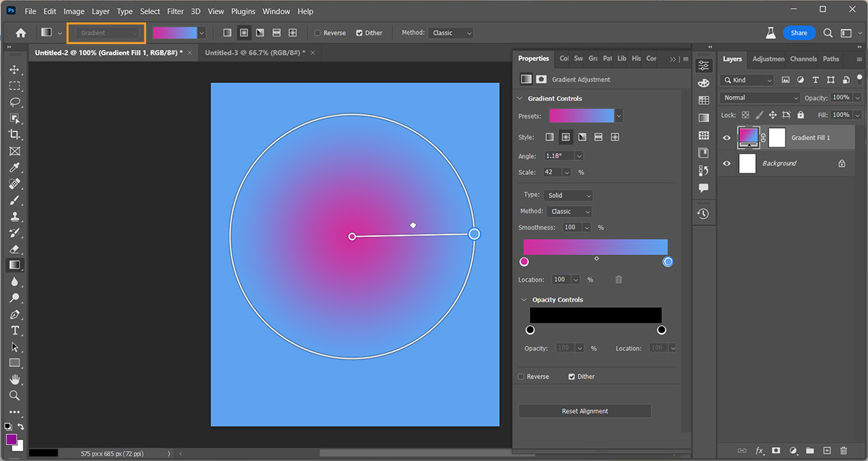Select the Hand tool

click(x=14, y=379)
